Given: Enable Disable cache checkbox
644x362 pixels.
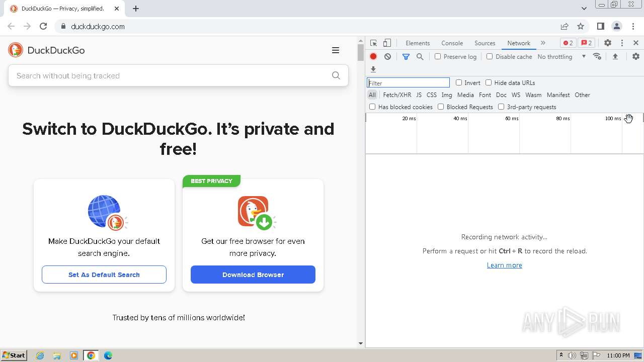Looking at the screenshot, I should [x=490, y=57].
